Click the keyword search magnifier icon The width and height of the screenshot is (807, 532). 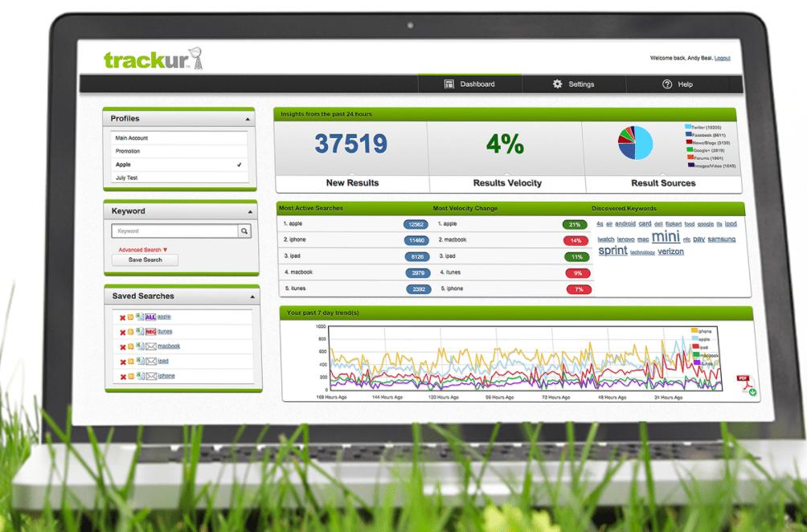coord(244,231)
